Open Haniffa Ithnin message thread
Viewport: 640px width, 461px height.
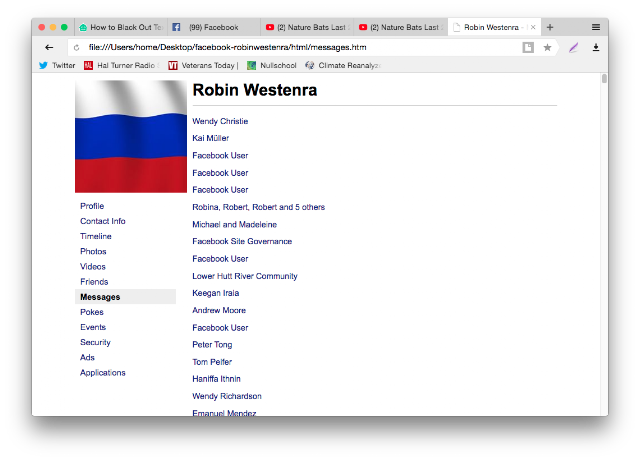[217, 379]
